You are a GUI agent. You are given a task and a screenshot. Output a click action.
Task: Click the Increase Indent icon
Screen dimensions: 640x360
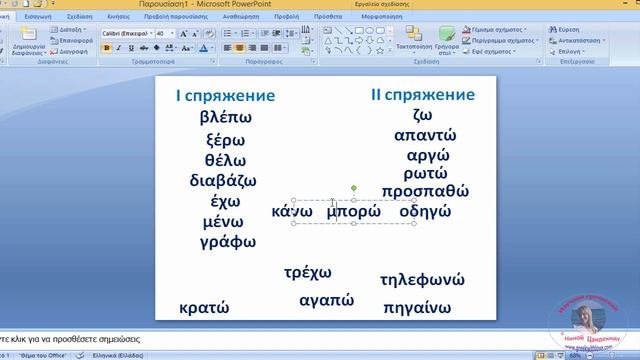[276, 33]
